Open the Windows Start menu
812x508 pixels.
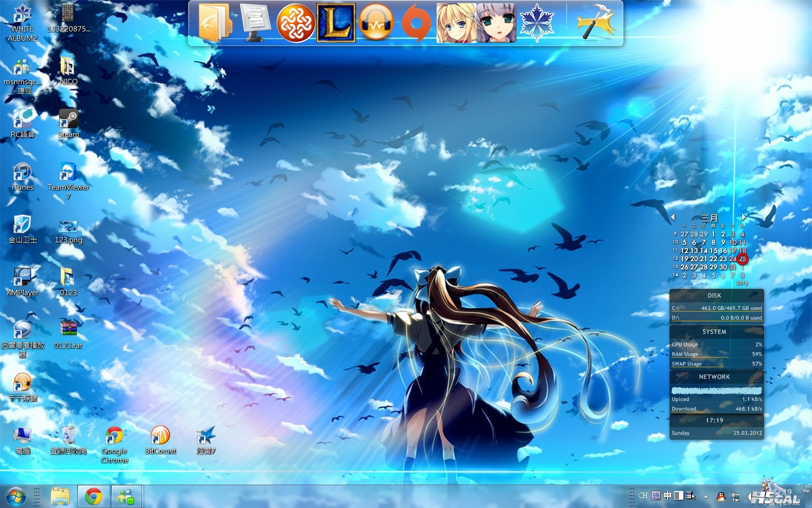point(15,496)
